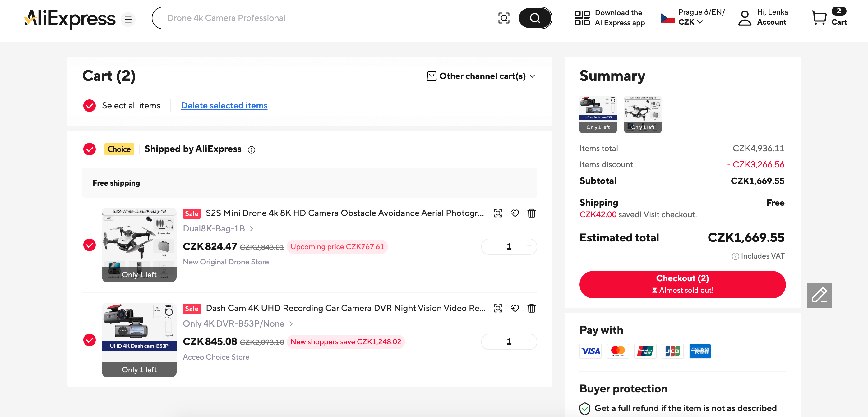
Task: Delete the S2S Mini Drone with its trash icon
Action: pos(531,213)
